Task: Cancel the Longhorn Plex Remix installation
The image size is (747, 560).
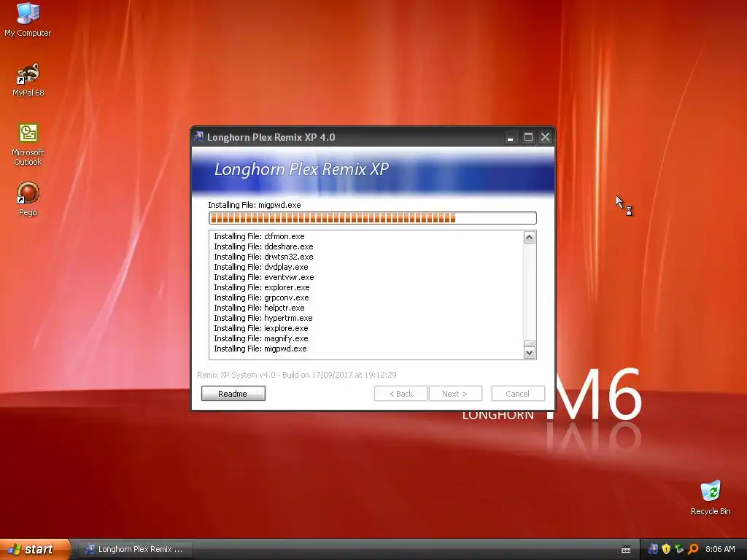Action: coord(518,393)
